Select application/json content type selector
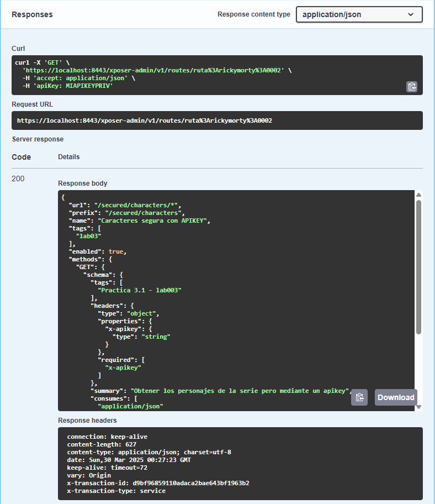Screen dimensions: 435x504 point(359,14)
